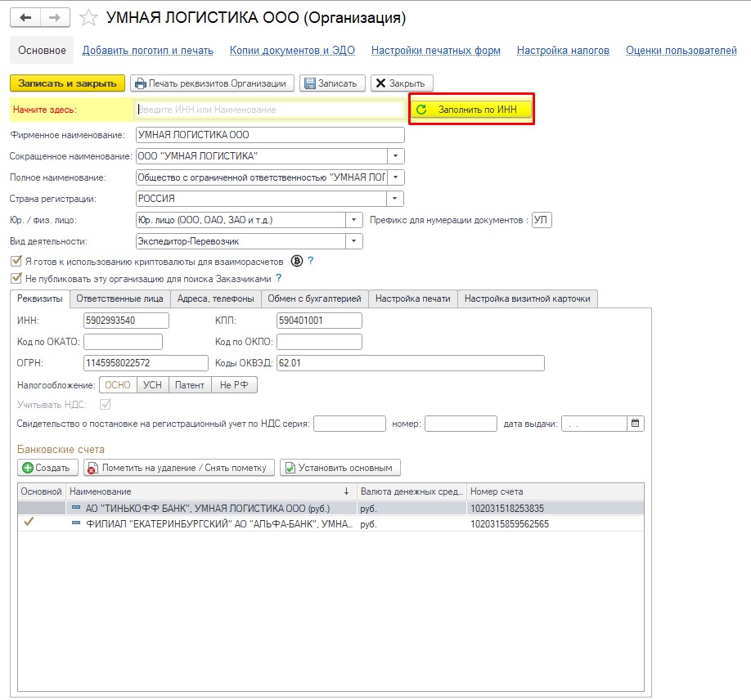
Task: Click sort arrow in Наименование column header
Action: pos(346,491)
